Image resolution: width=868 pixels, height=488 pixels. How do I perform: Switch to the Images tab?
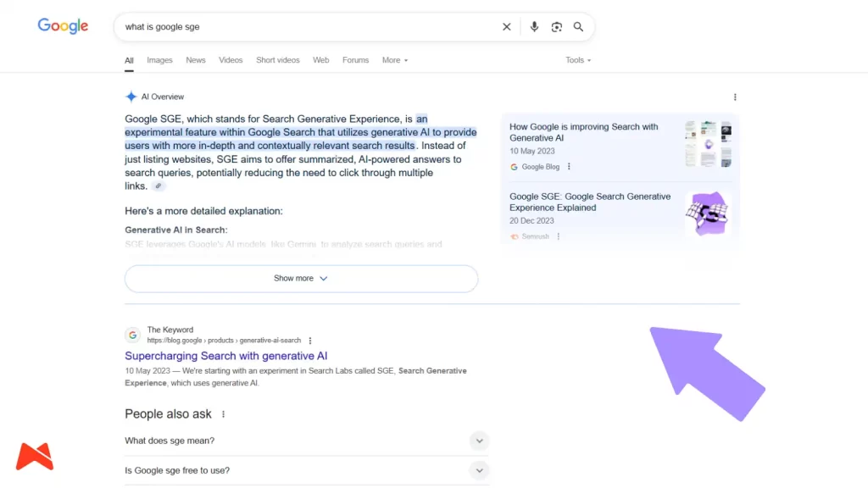pyautogui.click(x=159, y=60)
